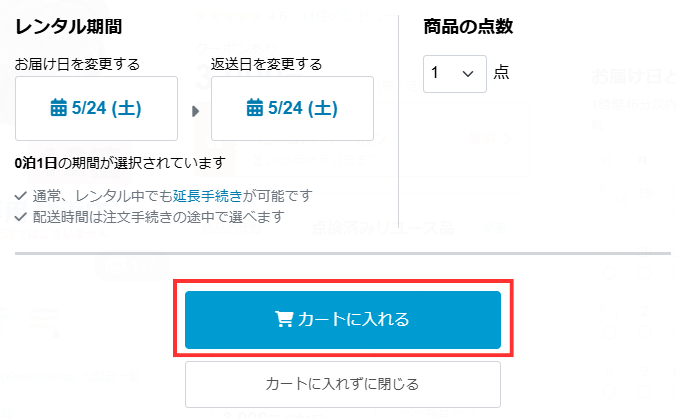
Task: Click the calendar icon in the お届け日 box
Action: click(59, 108)
